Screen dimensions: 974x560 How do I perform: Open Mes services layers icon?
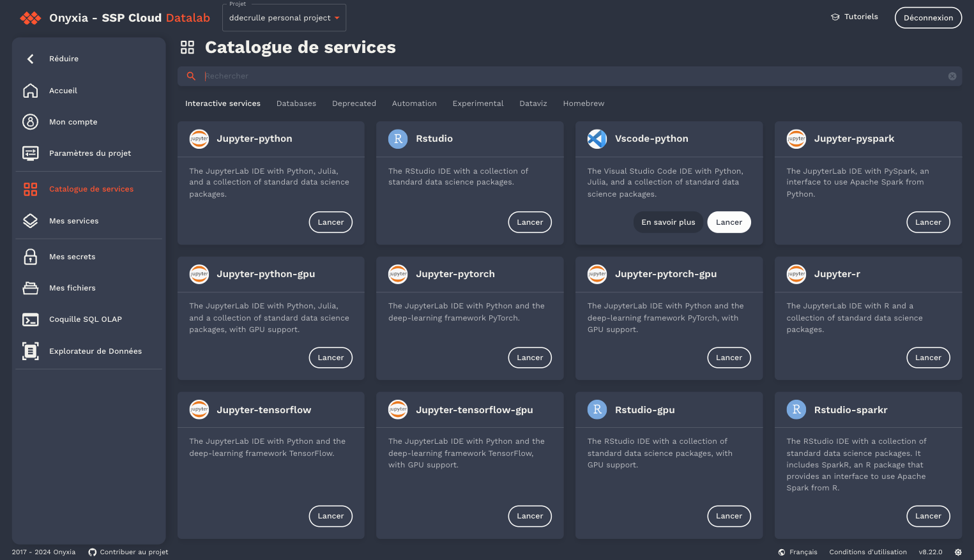coord(30,221)
